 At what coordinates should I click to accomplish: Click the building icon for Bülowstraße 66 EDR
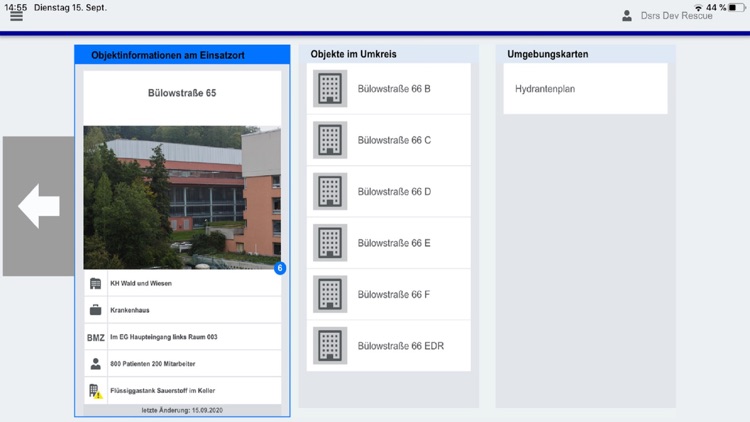click(x=329, y=346)
